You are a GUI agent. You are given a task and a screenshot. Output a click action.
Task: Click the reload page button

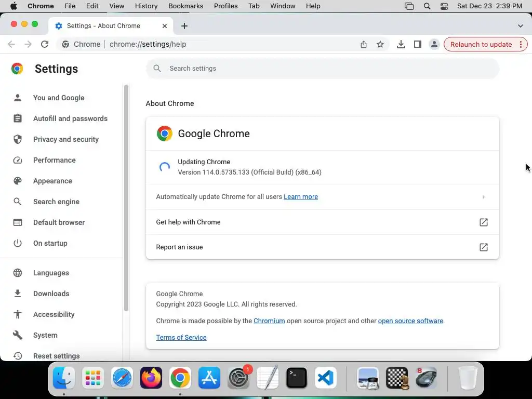click(45, 44)
